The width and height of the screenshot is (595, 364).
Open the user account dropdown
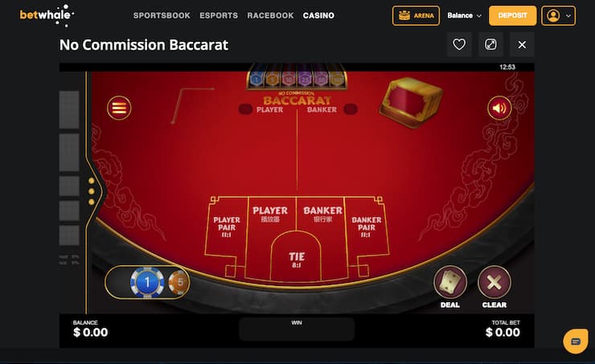coord(558,15)
